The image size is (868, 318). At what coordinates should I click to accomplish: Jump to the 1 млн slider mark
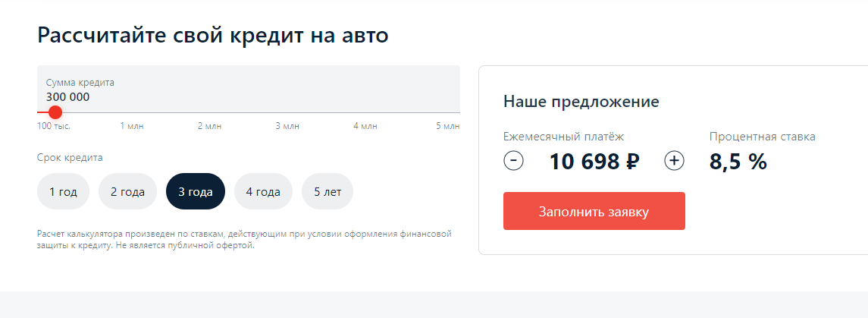pyautogui.click(x=132, y=126)
